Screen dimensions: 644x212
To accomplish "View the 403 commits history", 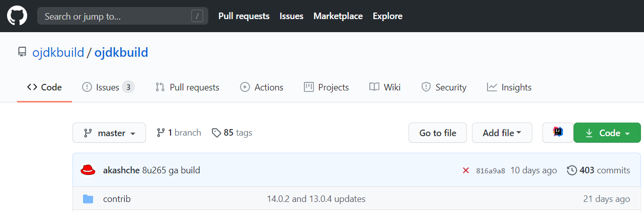I will 599,170.
